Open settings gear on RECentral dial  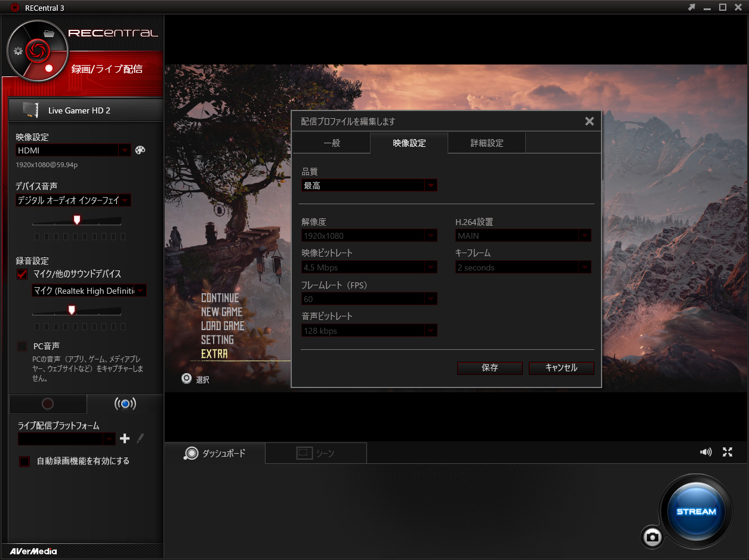tap(18, 51)
